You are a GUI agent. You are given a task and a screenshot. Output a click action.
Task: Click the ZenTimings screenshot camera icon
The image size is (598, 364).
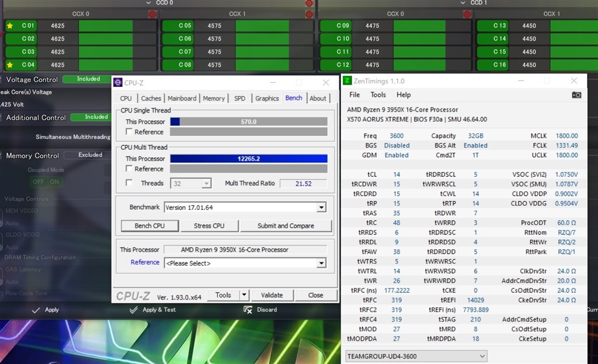coord(576,95)
